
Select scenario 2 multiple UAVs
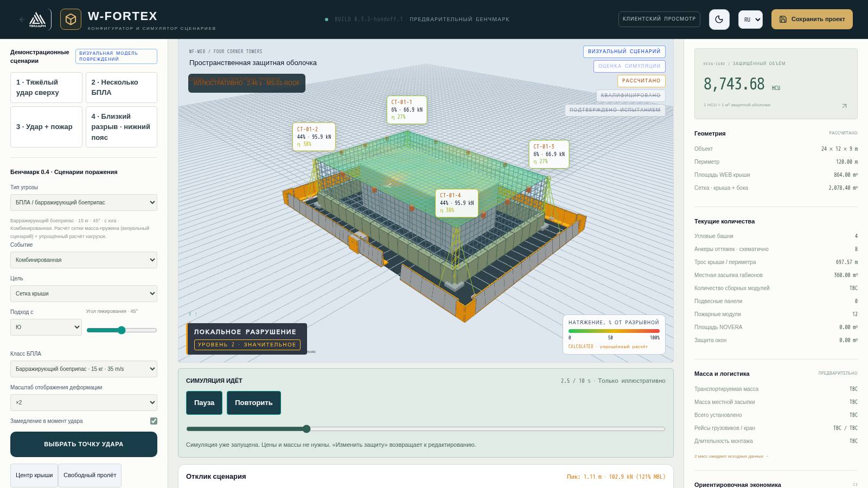(122, 87)
